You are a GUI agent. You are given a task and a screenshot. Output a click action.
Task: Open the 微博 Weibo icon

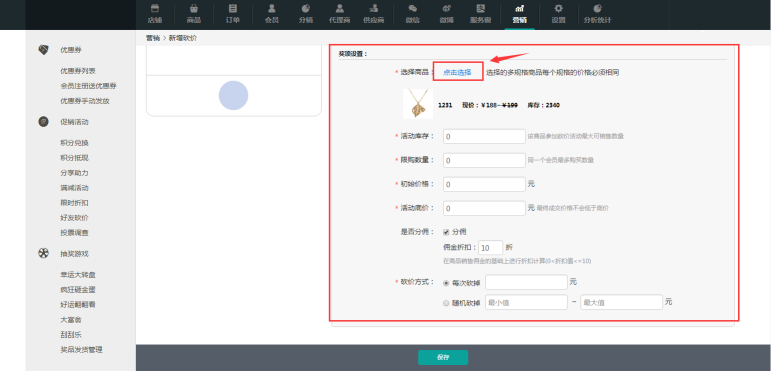point(447,8)
